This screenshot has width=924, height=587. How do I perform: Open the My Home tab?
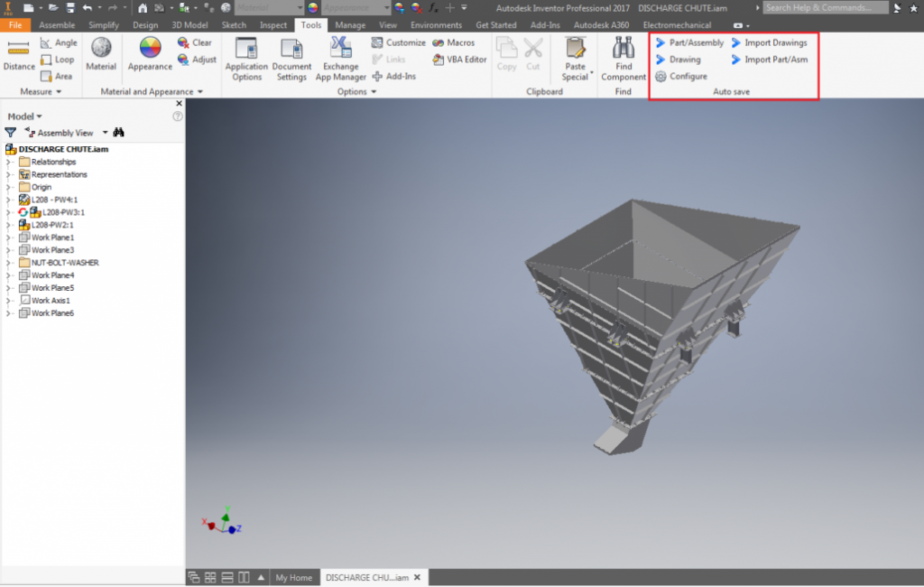coord(294,577)
